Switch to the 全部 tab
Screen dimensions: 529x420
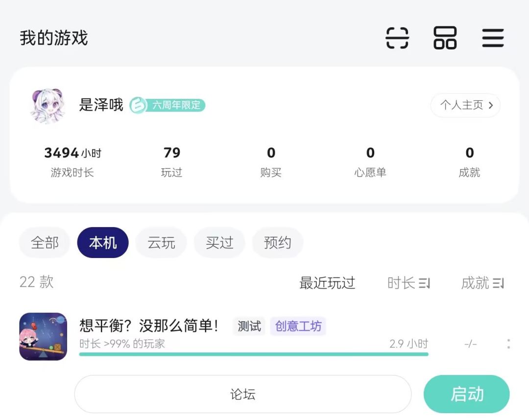click(45, 242)
